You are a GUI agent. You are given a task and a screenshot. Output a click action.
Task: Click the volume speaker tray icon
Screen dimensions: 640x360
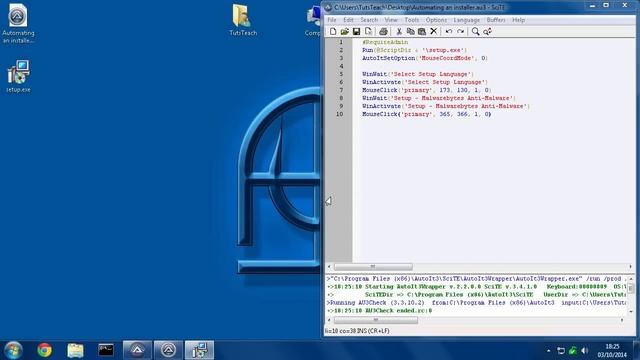pos(585,351)
